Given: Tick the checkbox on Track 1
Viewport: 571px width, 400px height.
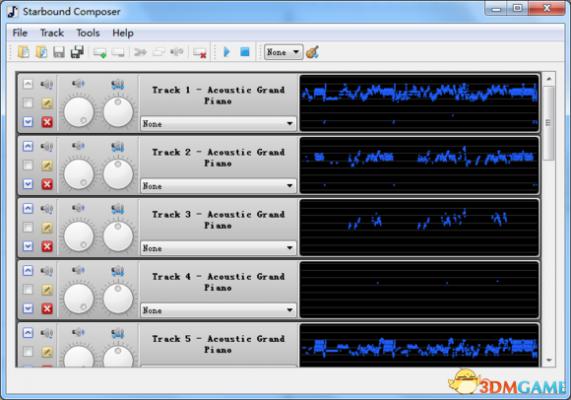Looking at the screenshot, I should point(28,103).
